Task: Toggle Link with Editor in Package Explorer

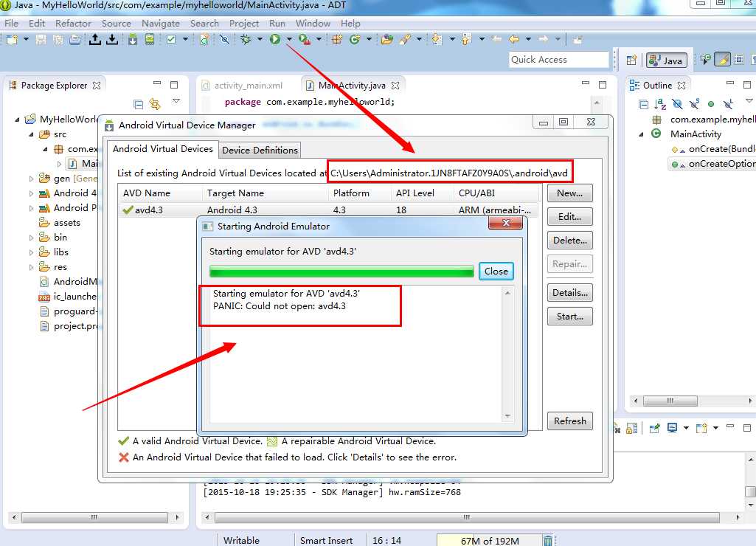Action: tap(155, 104)
